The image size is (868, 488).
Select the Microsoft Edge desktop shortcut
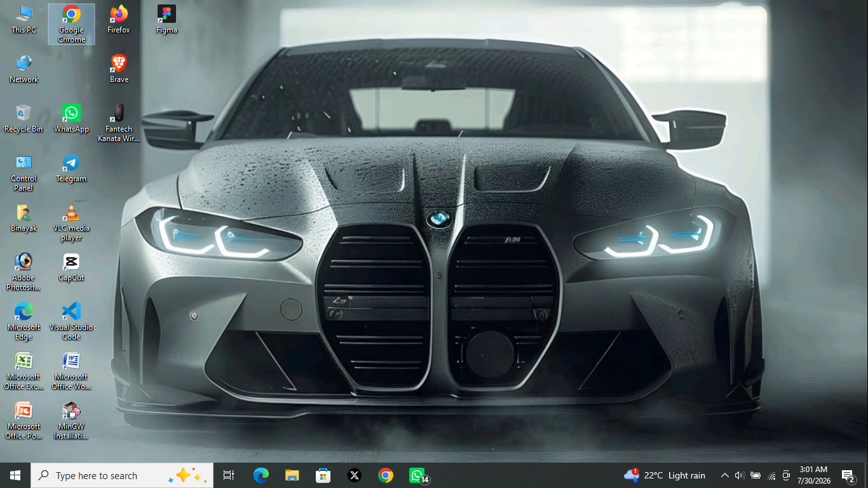coord(24,322)
